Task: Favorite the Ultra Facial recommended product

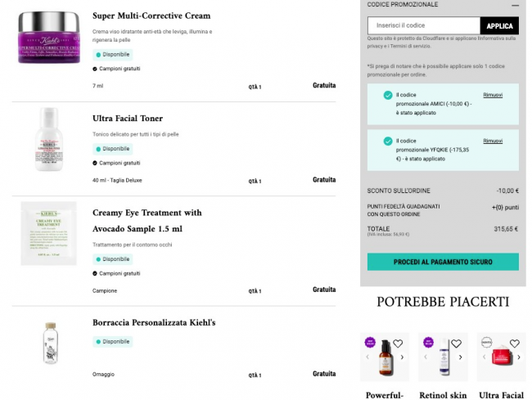Action: coord(515,344)
